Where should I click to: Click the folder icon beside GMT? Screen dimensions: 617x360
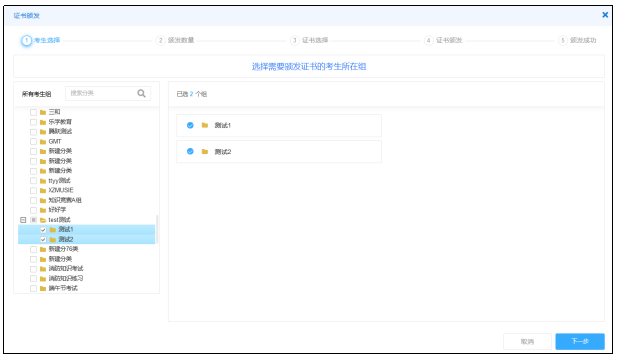click(43, 142)
